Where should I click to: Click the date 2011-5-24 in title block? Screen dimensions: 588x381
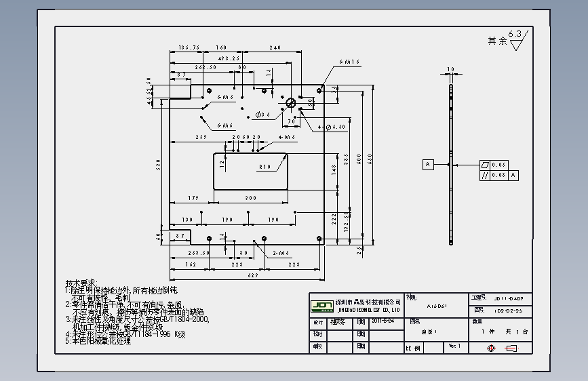(x=383, y=321)
